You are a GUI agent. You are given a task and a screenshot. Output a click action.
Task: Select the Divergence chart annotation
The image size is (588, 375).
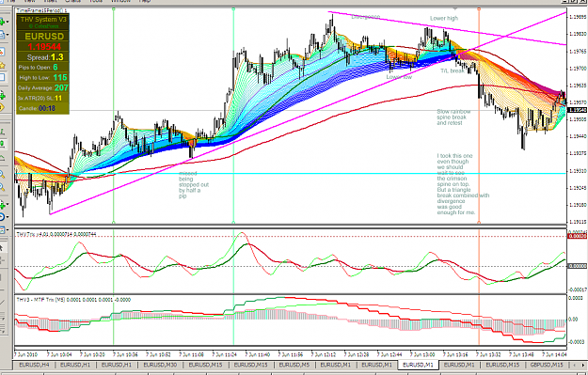pyautogui.click(x=366, y=17)
